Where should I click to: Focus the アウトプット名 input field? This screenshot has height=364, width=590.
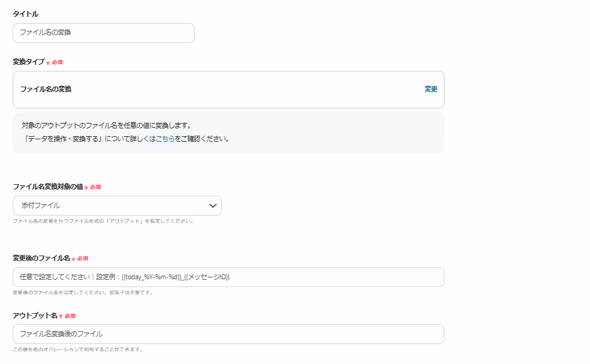point(229,334)
